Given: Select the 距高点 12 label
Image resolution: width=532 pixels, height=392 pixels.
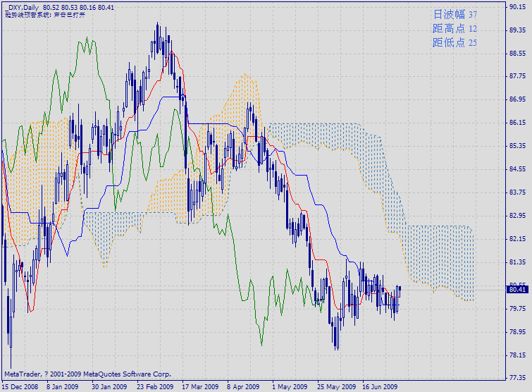Looking at the screenshot, I should click(x=454, y=29).
